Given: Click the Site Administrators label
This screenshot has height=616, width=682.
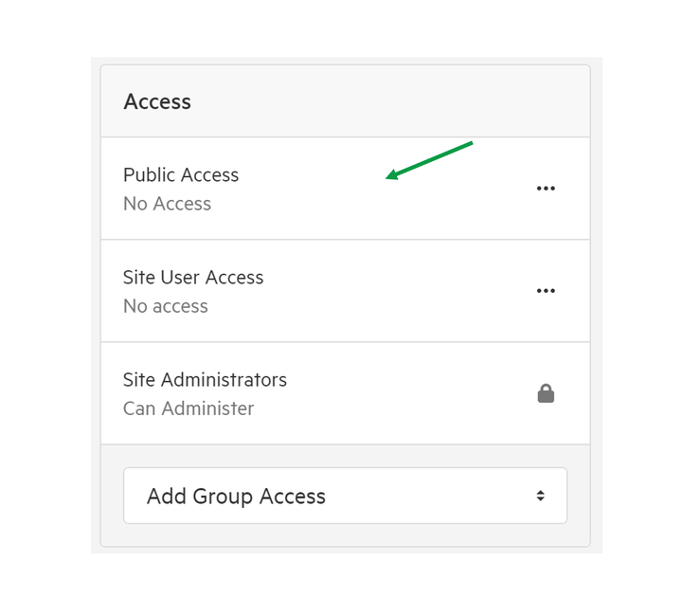Looking at the screenshot, I should [x=205, y=380].
